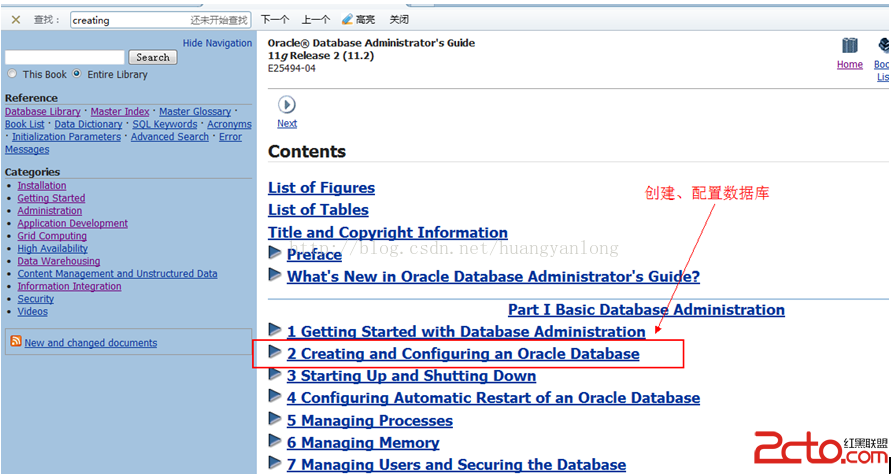Expand chapter 3 Starting Up triangle
The image size is (891, 474).
pyautogui.click(x=275, y=373)
